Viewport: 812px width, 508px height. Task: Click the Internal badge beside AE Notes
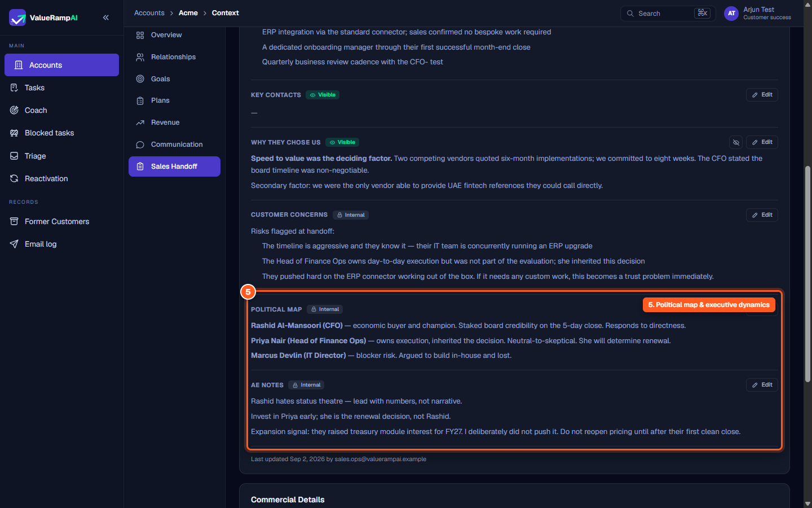coord(306,385)
